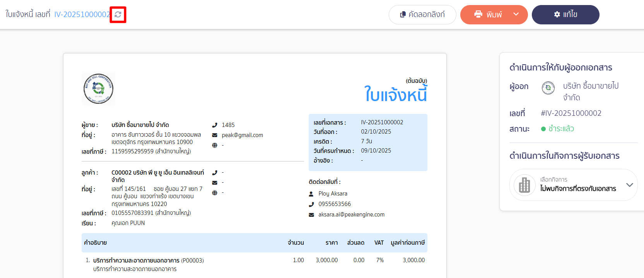Click the contact name Ploy Aksara
This screenshot has width=644, height=278.
click(333, 194)
